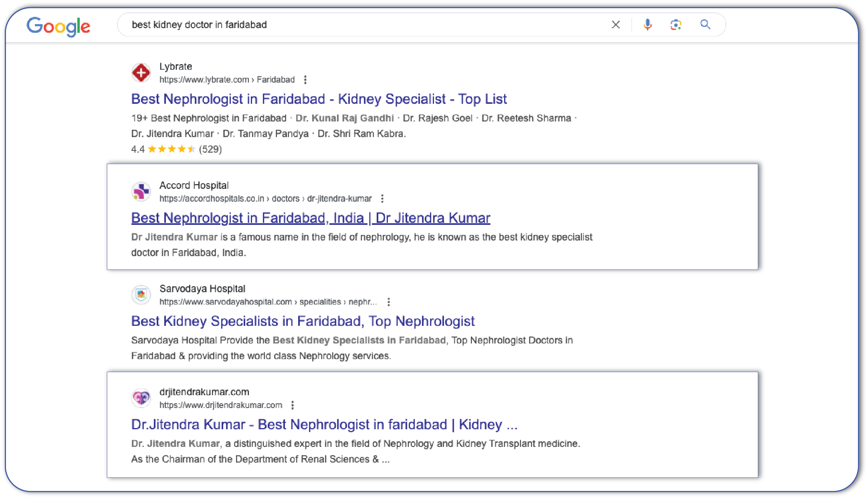Open the three-dot menu for the Lybrate result

(x=305, y=80)
